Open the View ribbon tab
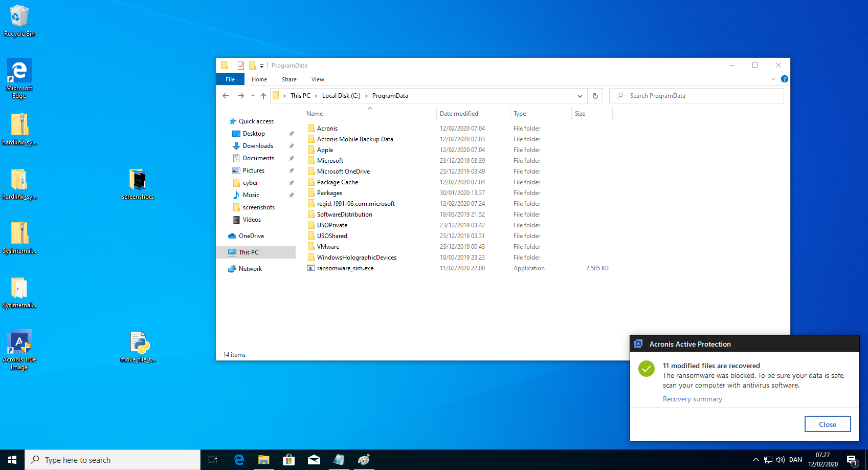 click(x=318, y=79)
